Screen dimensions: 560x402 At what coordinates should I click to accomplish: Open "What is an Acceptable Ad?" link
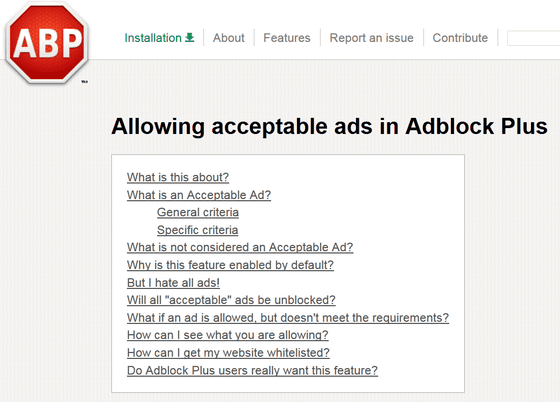click(199, 195)
